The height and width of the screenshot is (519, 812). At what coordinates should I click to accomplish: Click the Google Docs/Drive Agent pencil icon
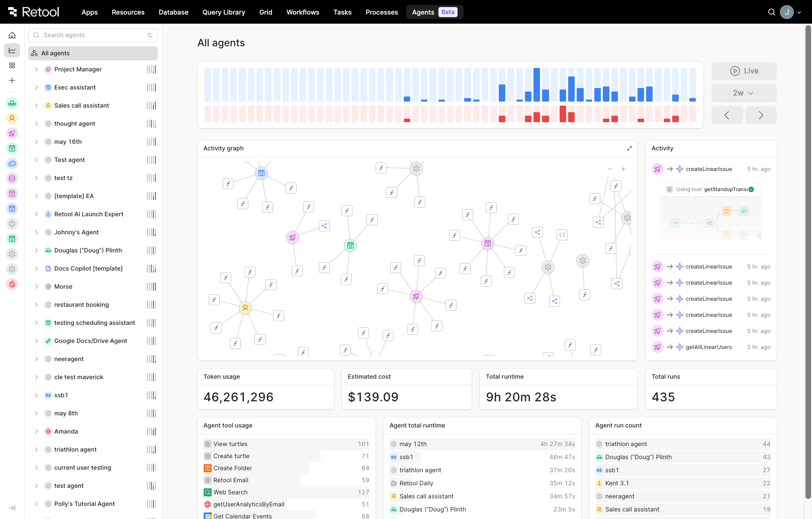(x=48, y=341)
